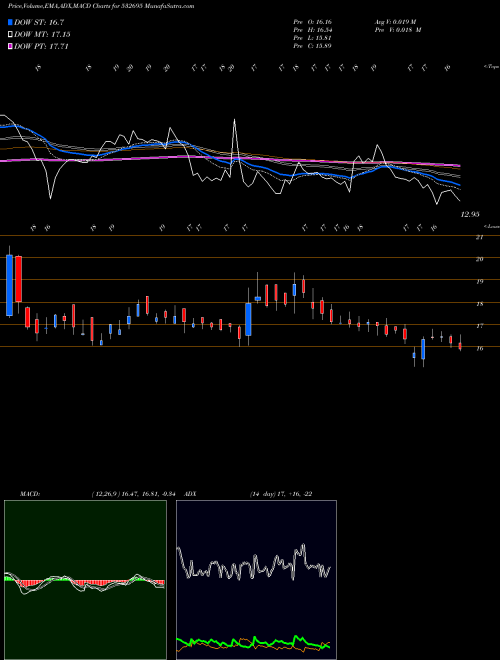
Task: Click the 12.95 price value on EMA chart
Action: (470, 214)
